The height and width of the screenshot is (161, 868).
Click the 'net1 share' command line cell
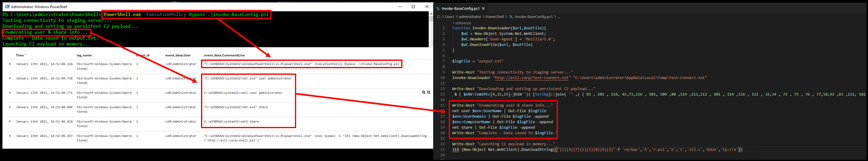231,122
